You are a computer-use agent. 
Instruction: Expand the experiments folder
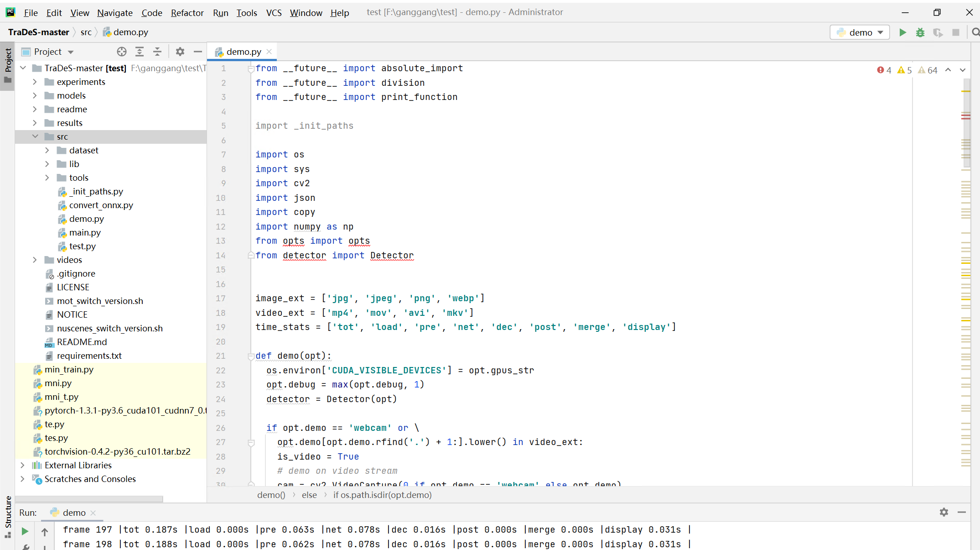[x=35, y=82]
